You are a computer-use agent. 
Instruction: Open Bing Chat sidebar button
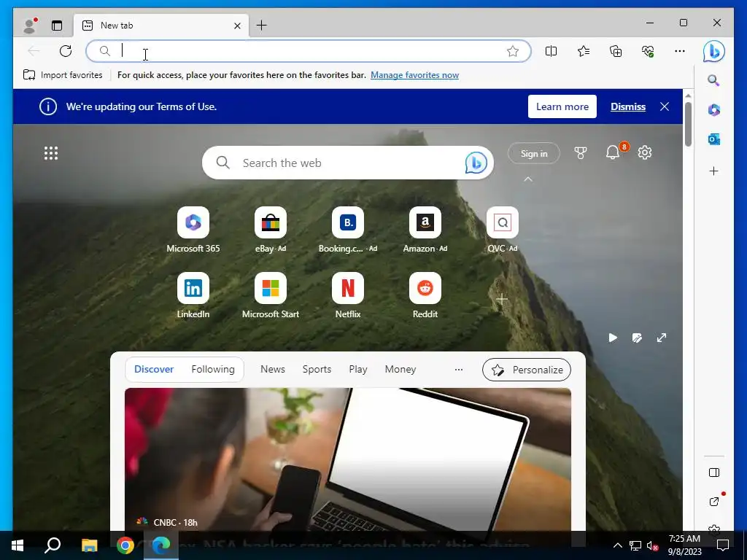point(713,52)
